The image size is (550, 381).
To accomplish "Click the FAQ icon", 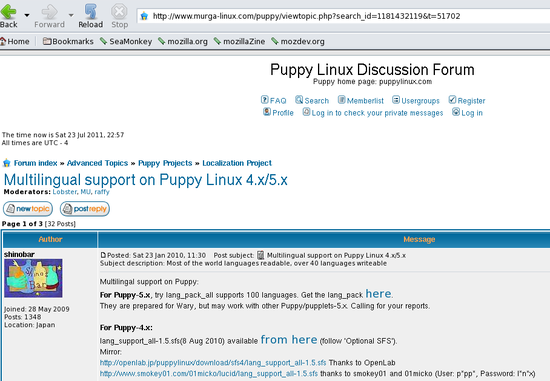I will click(x=264, y=100).
